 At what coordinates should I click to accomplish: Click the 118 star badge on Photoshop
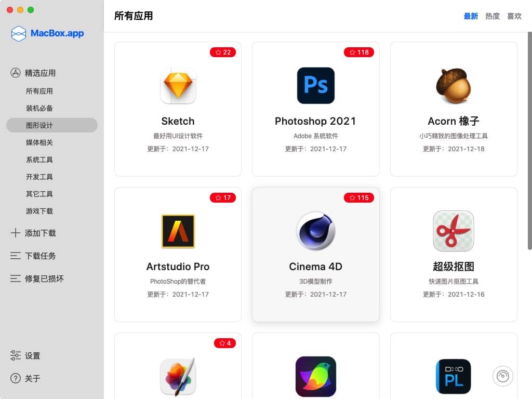(x=359, y=52)
